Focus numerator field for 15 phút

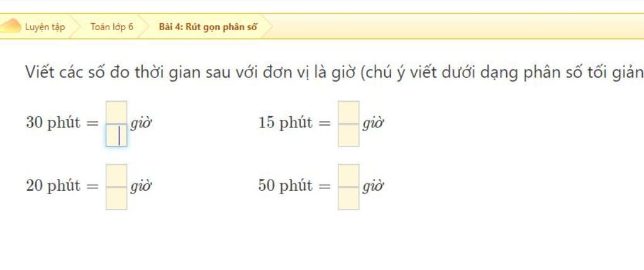348,112
